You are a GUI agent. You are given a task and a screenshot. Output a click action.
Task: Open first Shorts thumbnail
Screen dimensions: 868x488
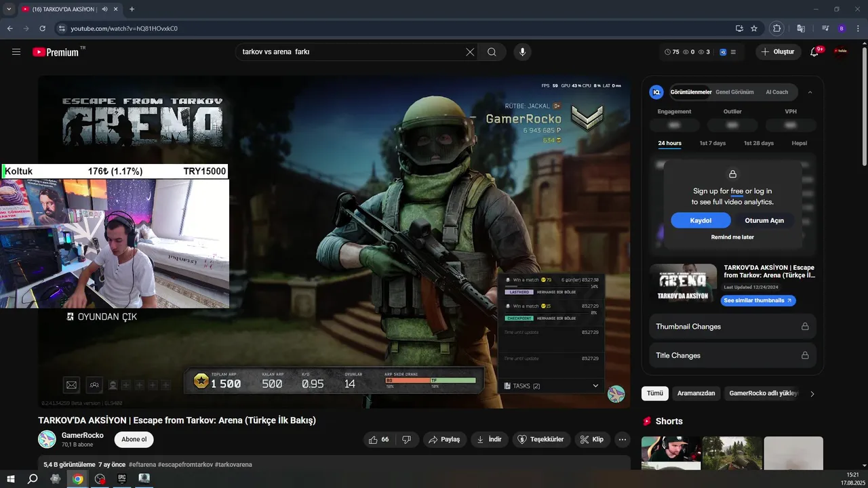pyautogui.click(x=671, y=453)
